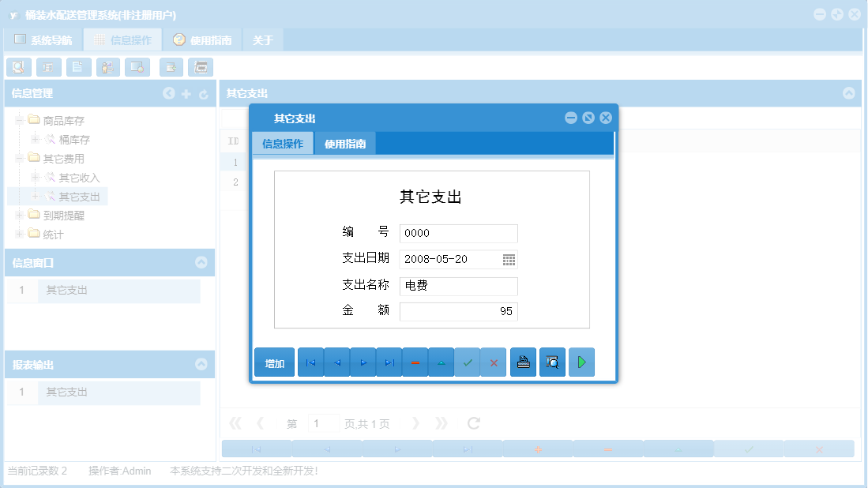
Task: Collapse the 信息窗口 panel
Action: 203,263
